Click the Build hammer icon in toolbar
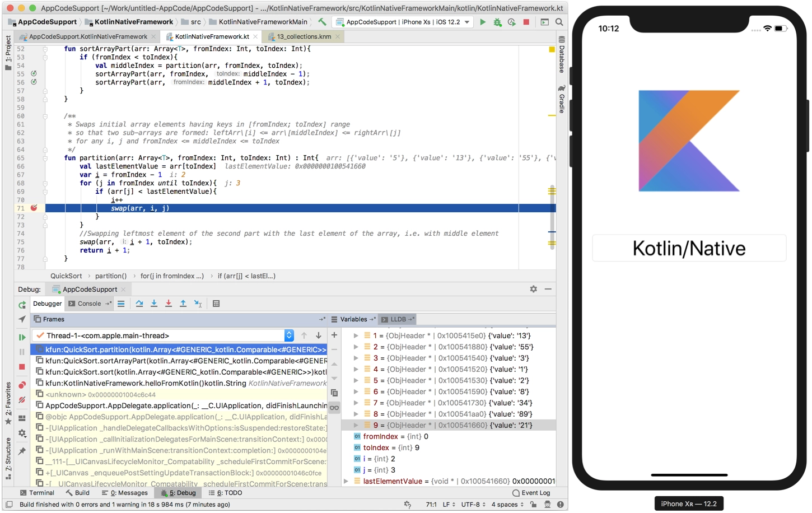812x513 pixels. [322, 22]
